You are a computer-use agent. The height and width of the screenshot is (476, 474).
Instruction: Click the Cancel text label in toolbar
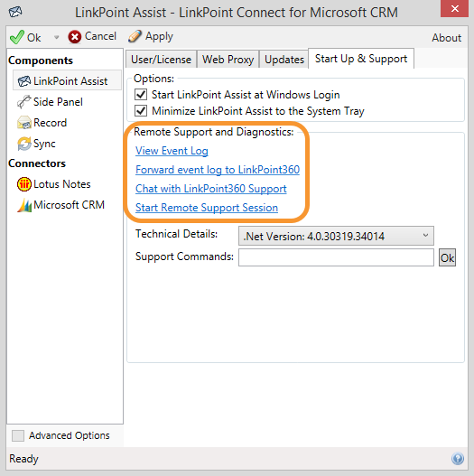[x=100, y=36]
